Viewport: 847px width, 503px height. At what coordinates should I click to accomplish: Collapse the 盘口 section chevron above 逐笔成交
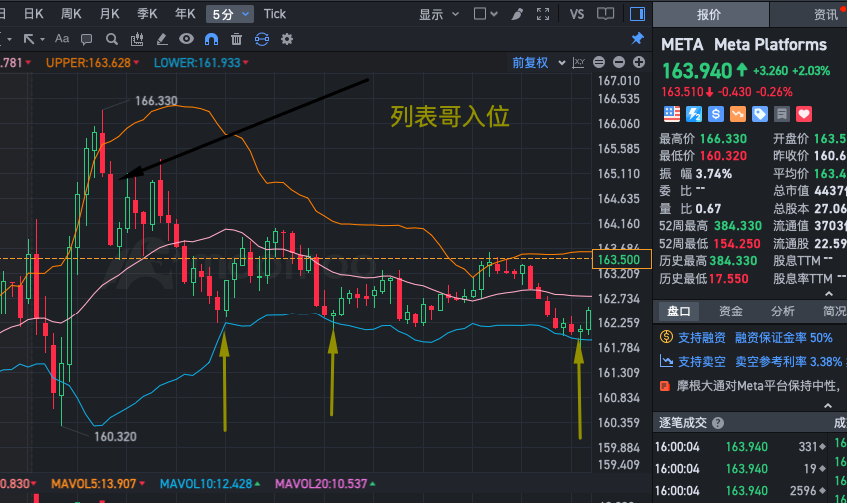click(829, 405)
